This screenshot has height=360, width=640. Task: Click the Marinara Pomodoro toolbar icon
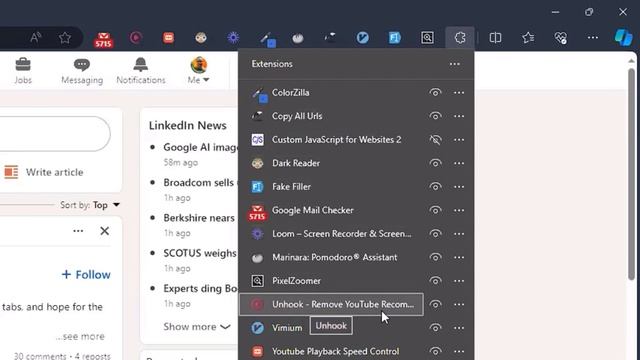click(298, 38)
